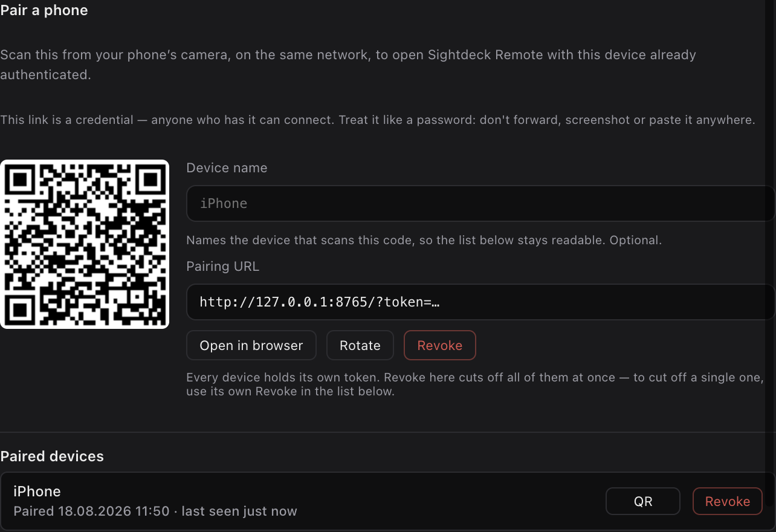
Task: Click the pairing QR code image
Action: (85, 244)
